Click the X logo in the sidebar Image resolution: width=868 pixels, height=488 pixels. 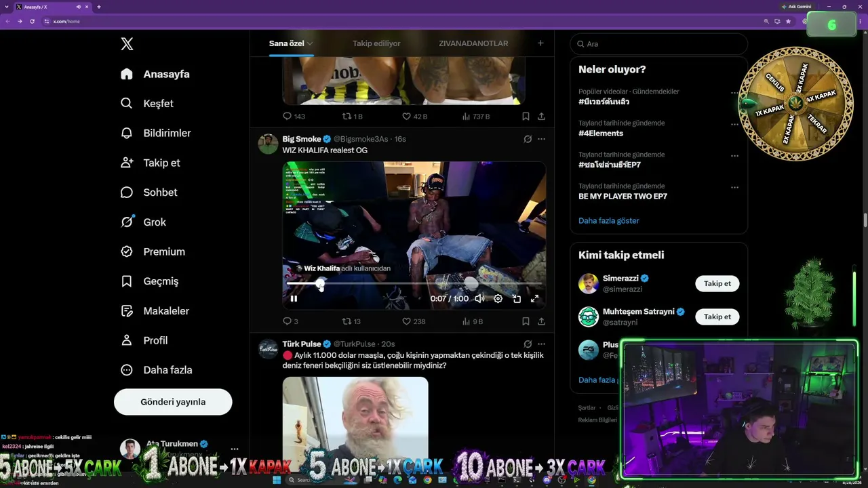(127, 44)
